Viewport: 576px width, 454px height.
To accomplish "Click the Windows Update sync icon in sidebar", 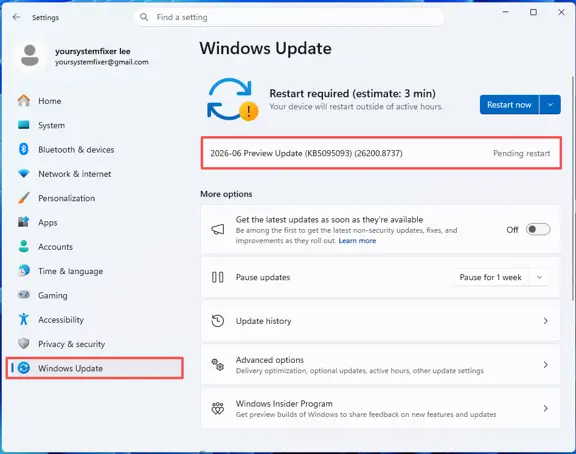I will point(24,368).
